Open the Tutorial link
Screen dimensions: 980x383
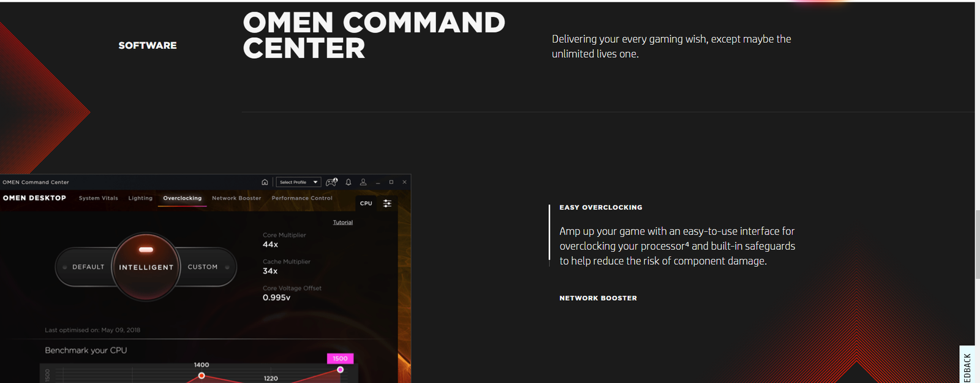click(x=343, y=222)
